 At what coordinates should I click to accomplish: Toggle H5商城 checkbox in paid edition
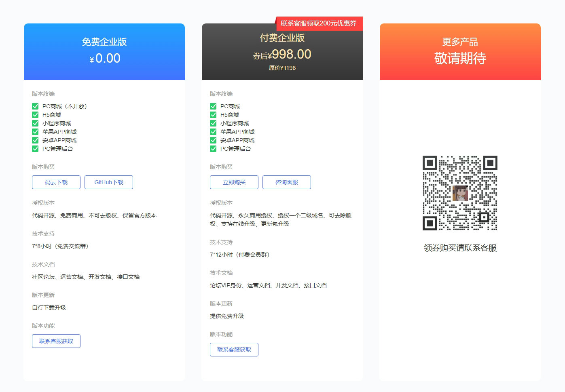(213, 115)
